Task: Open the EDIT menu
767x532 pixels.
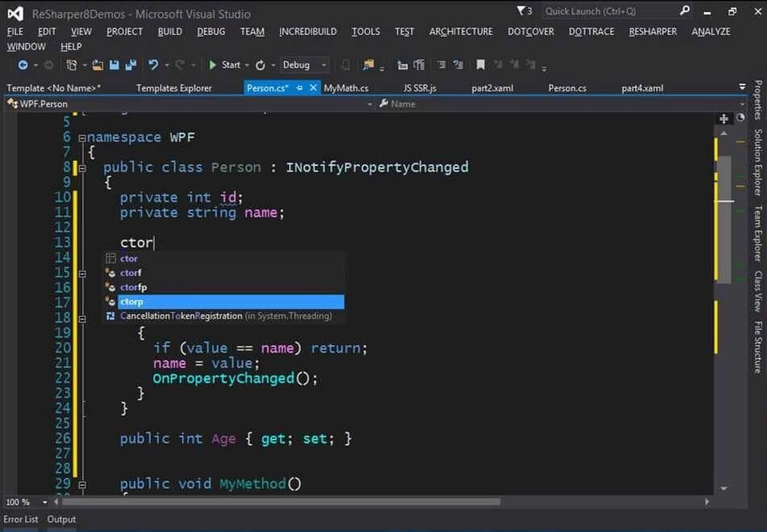Action: [47, 32]
